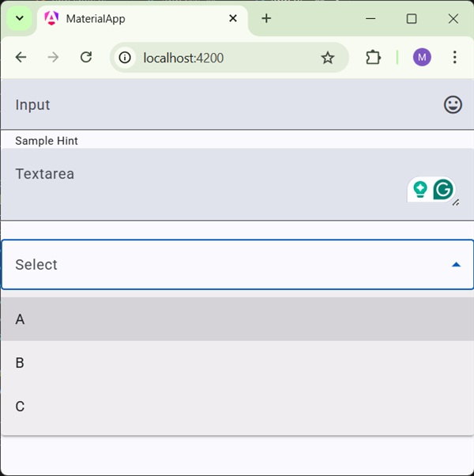Open a new browser tab
The width and height of the screenshot is (474, 476).
[266, 19]
